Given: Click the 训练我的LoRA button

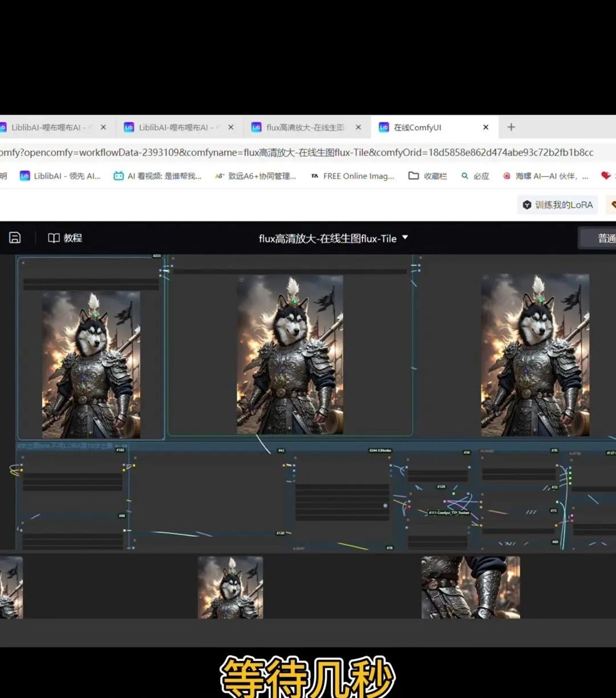Looking at the screenshot, I should pyautogui.click(x=558, y=205).
